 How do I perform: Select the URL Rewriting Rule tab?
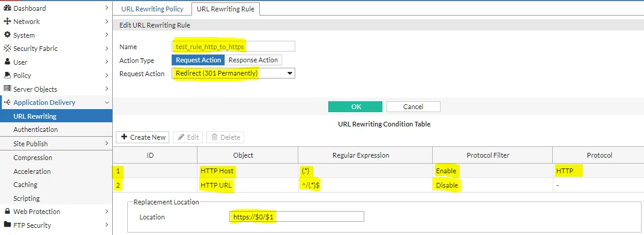[226, 9]
